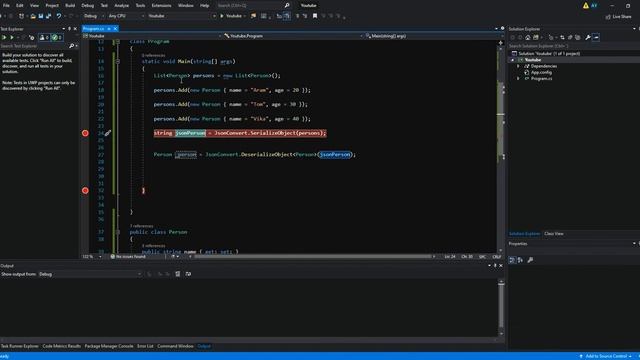
Task: Click the Save All toolbar icon
Action: pyautogui.click(x=49, y=16)
